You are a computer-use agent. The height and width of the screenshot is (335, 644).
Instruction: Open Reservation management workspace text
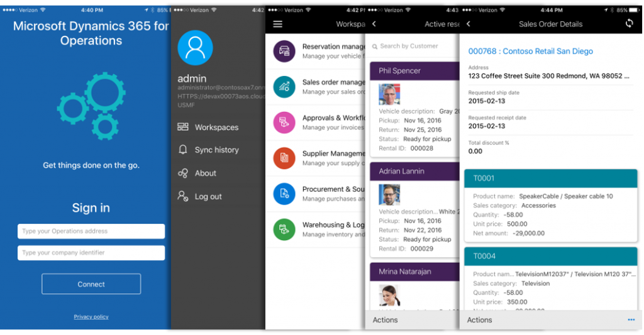pos(333,47)
